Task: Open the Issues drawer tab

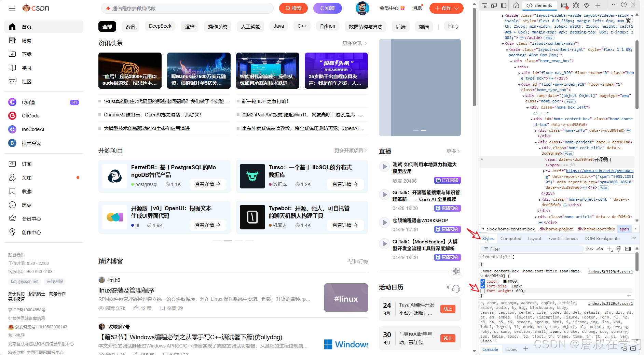Action: click(x=511, y=349)
